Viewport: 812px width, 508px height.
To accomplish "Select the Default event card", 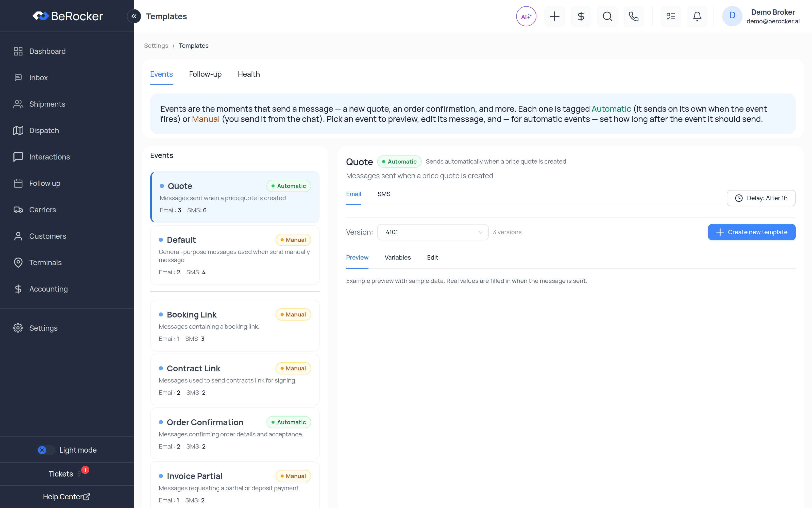I will pos(235,255).
